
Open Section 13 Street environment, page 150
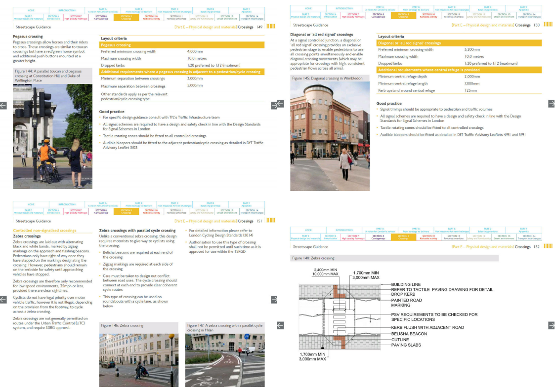click(x=504, y=16)
